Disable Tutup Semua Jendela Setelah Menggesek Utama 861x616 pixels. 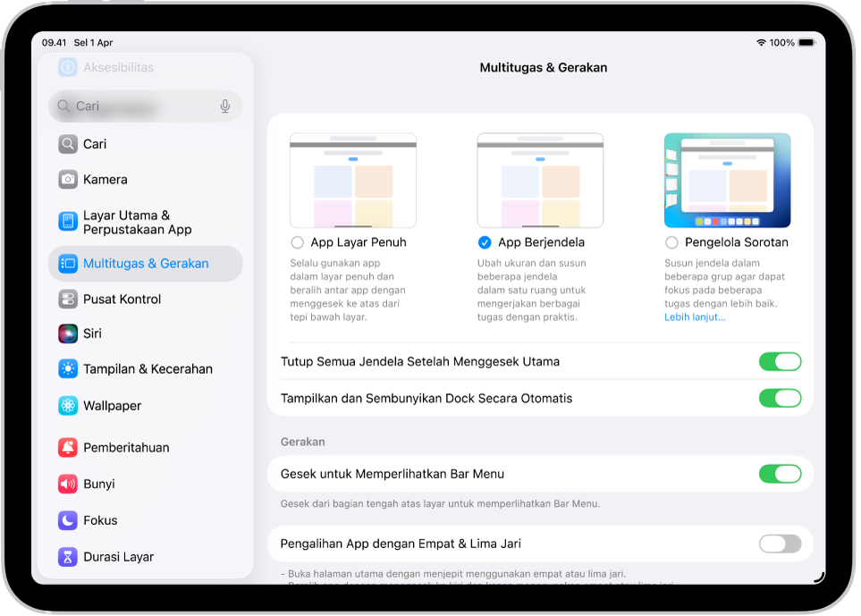(779, 361)
